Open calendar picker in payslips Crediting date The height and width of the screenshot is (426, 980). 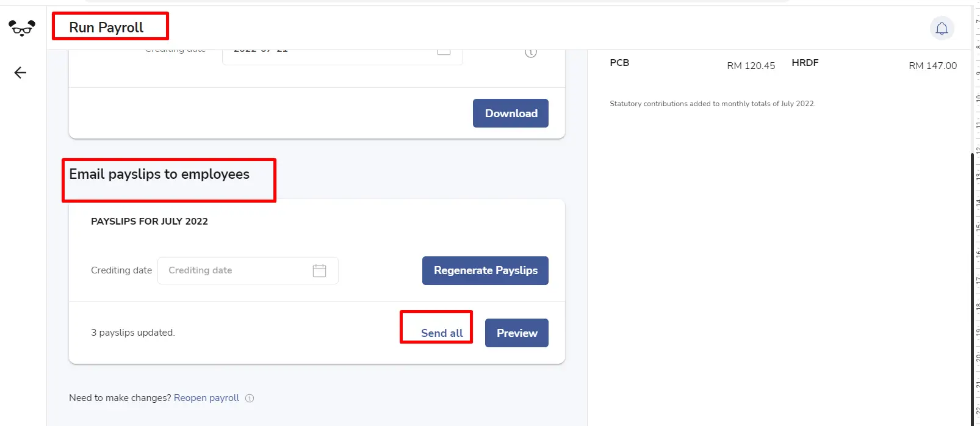click(319, 270)
